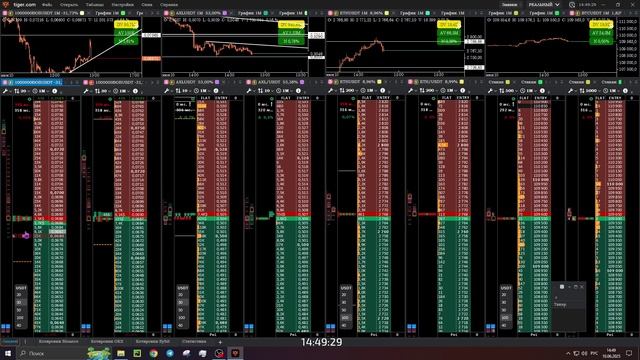Open the РЕАЛЬНЫЙ account mode dropdown
This screenshot has height=360, width=640.
point(544,5)
